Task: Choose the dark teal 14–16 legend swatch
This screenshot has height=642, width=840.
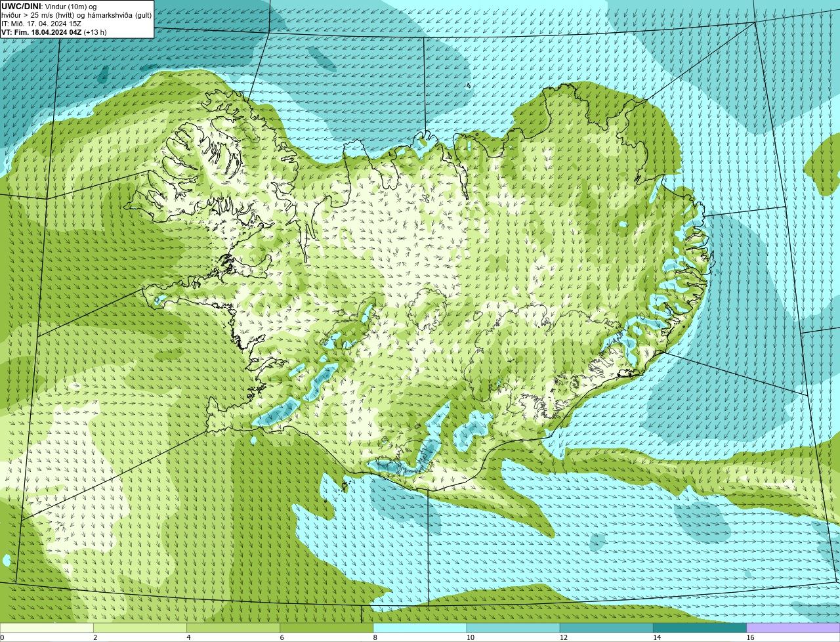Action: coord(700,628)
